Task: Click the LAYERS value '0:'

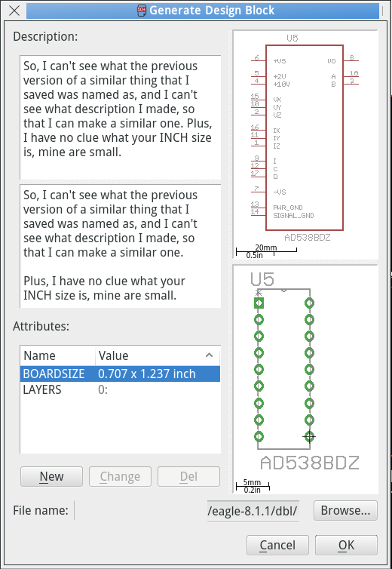Action: click(x=103, y=389)
